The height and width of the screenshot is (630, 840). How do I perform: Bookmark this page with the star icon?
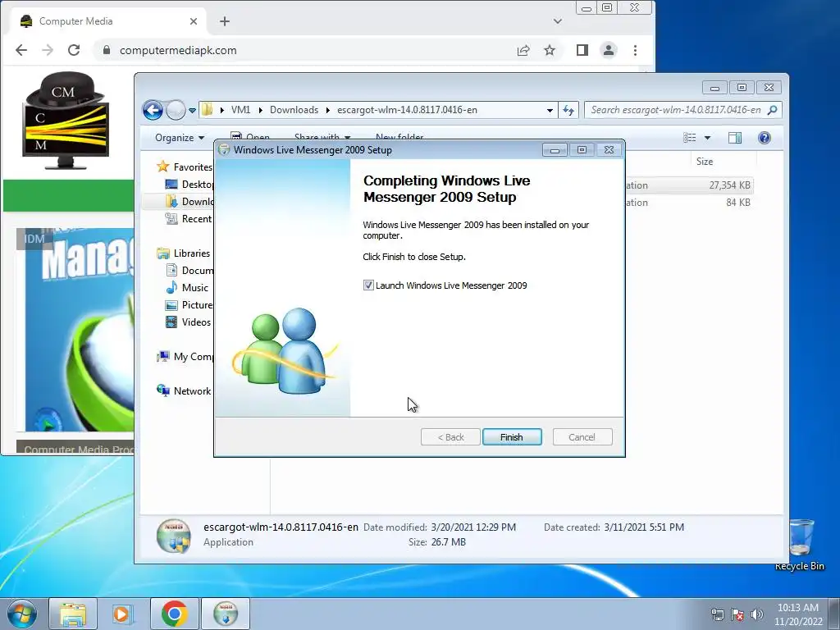(x=550, y=50)
